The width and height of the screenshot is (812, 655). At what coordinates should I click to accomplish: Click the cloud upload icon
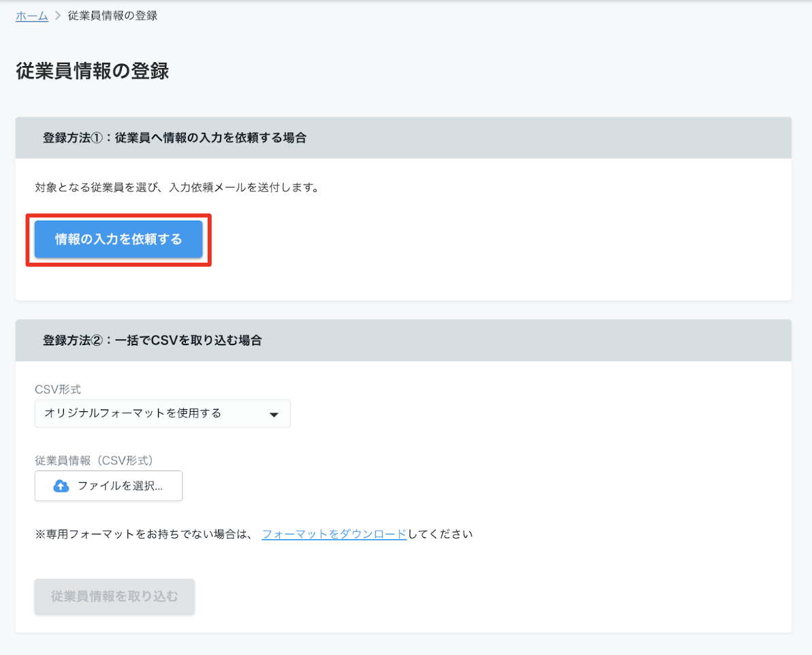pyautogui.click(x=61, y=485)
